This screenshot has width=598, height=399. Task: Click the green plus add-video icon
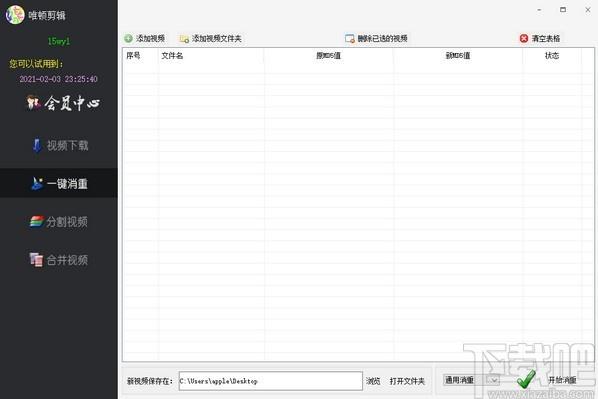[128, 38]
